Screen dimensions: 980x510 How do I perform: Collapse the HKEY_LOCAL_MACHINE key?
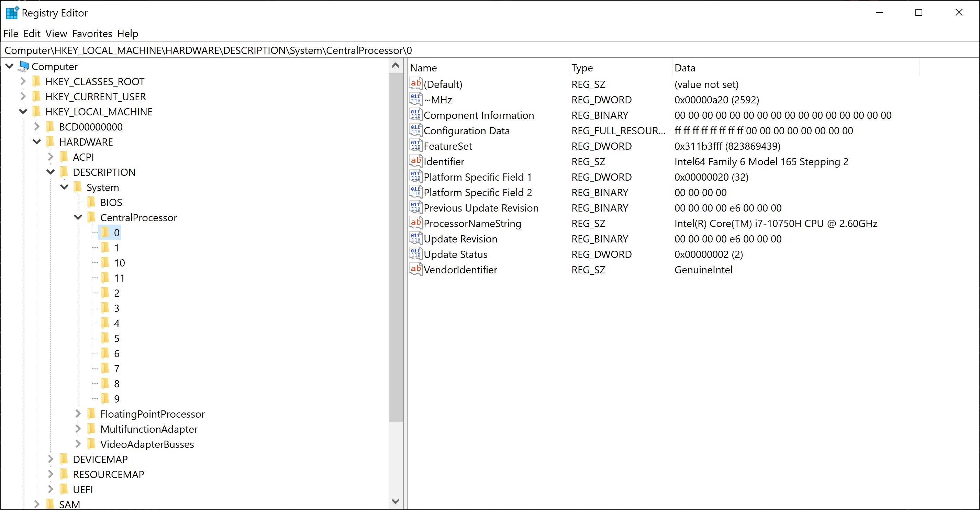pos(23,111)
